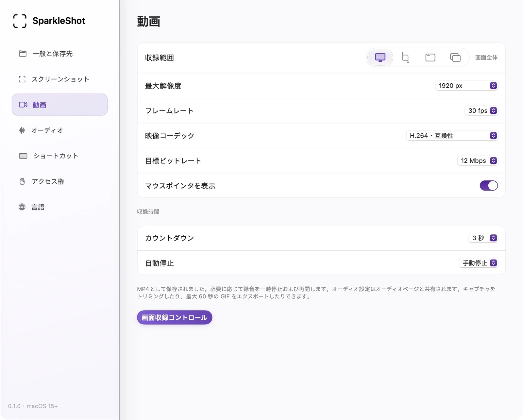Open the 30 fps frame rate dropdown
The image size is (523, 420).
[481, 111]
